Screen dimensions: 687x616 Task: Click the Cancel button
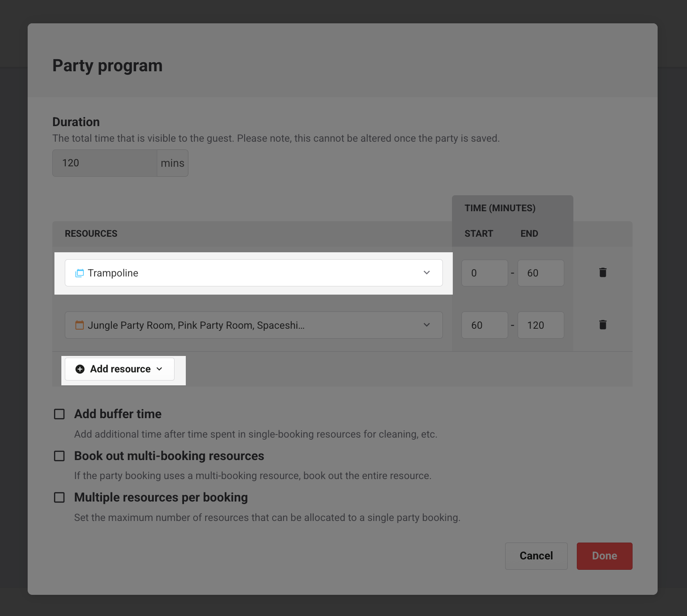[536, 556]
